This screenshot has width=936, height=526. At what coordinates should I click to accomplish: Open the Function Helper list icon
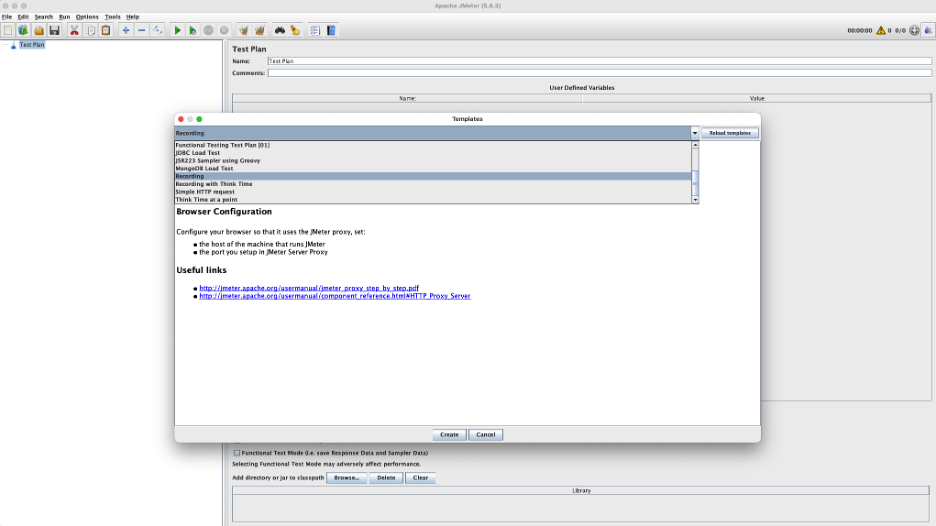[315, 30]
